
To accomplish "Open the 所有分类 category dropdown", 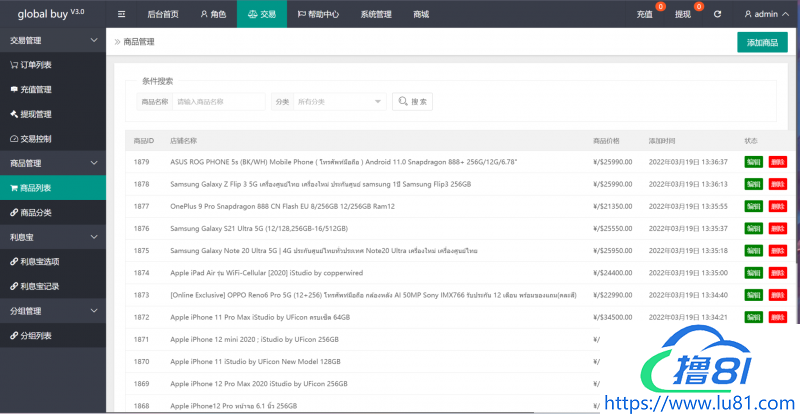I will [338, 101].
